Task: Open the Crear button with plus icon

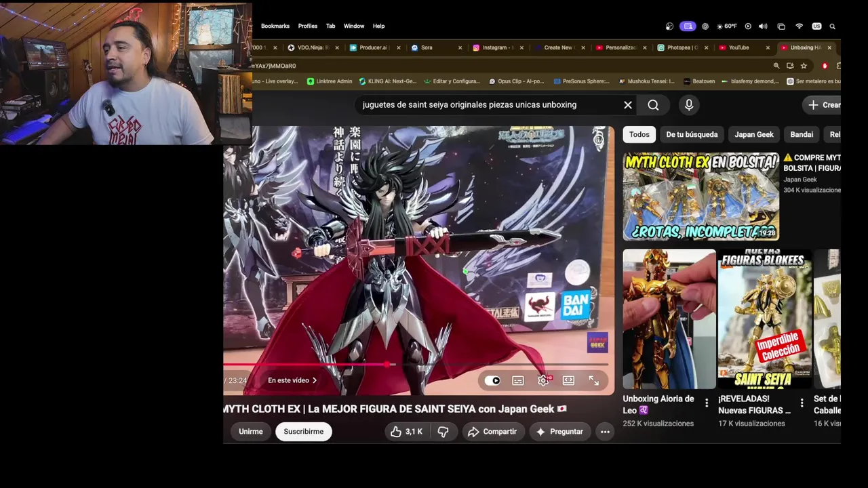Action: coord(822,105)
